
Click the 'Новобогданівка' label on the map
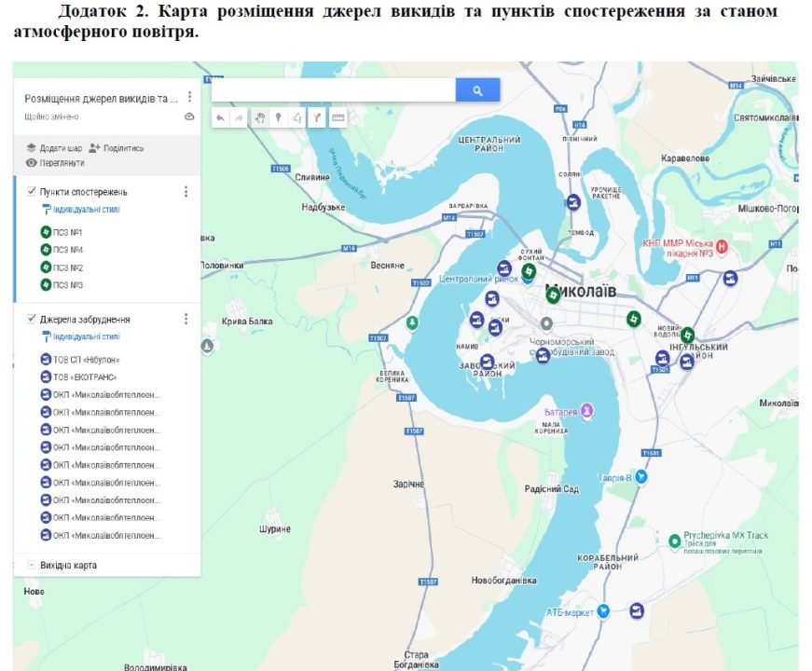click(503, 581)
